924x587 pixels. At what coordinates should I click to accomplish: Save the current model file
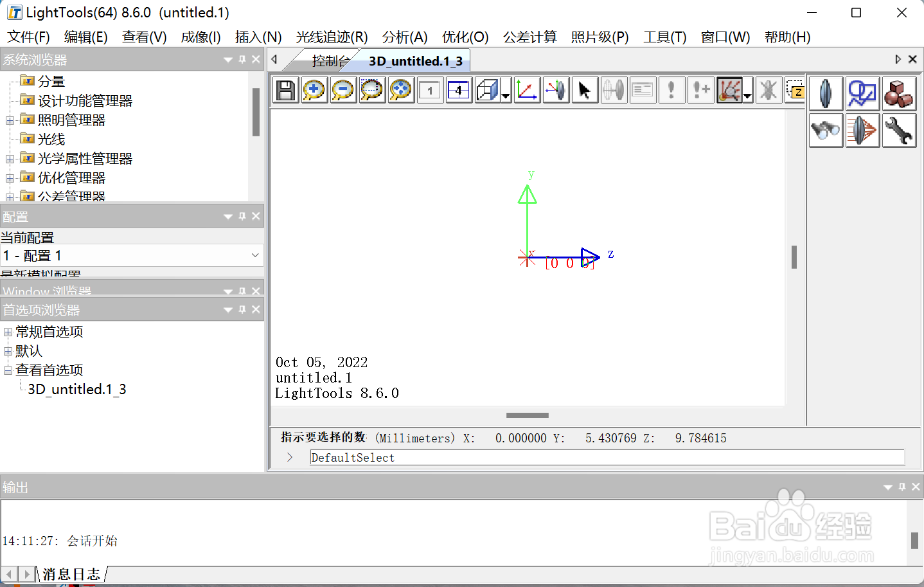(x=285, y=90)
